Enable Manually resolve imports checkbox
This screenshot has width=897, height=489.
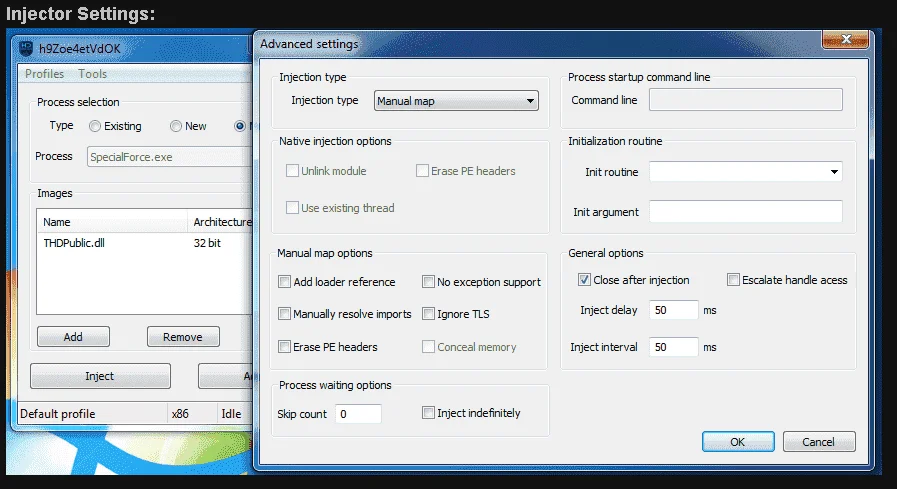(x=284, y=313)
